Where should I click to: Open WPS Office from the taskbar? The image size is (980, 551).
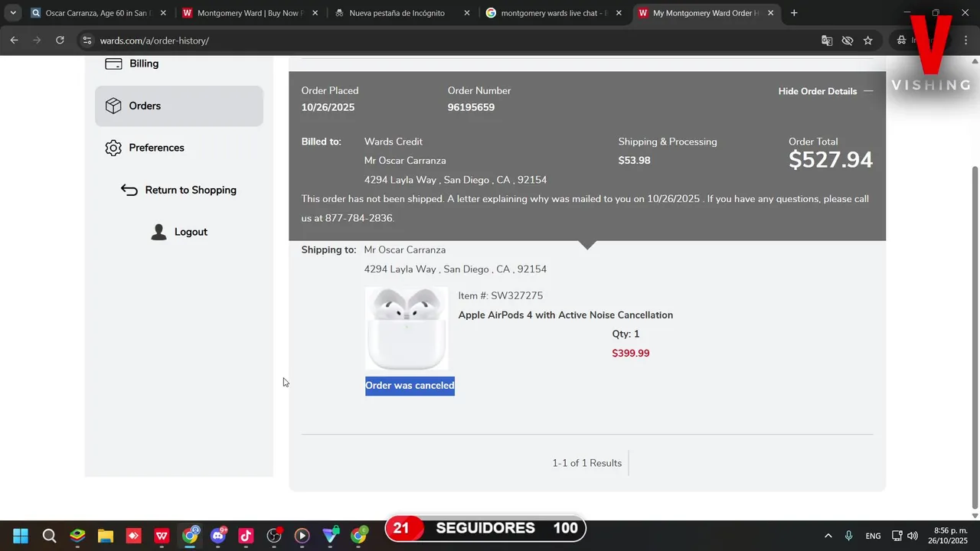pos(162,536)
